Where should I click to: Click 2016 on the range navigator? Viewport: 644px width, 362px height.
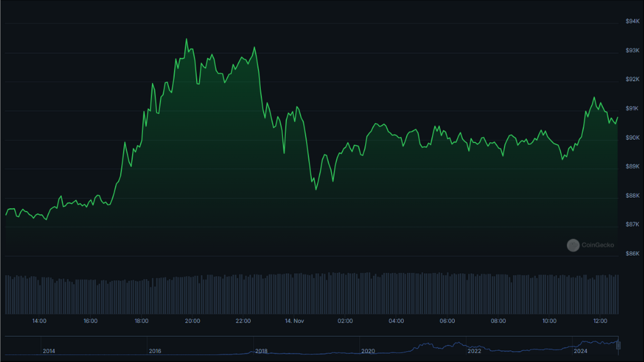click(155, 351)
